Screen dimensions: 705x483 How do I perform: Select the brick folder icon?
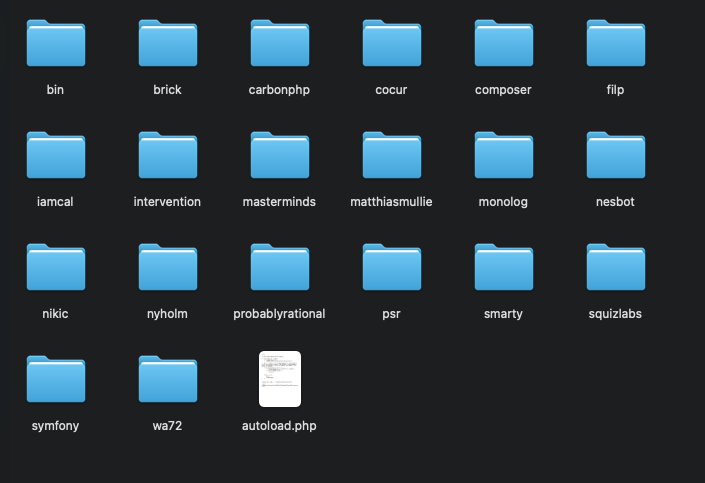pyautogui.click(x=168, y=43)
